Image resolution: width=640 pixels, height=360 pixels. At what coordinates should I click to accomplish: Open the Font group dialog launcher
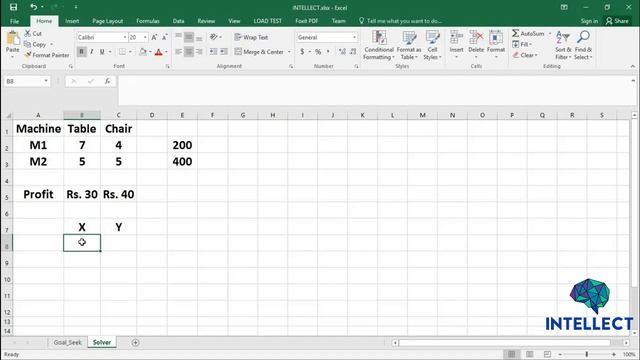coord(168,66)
